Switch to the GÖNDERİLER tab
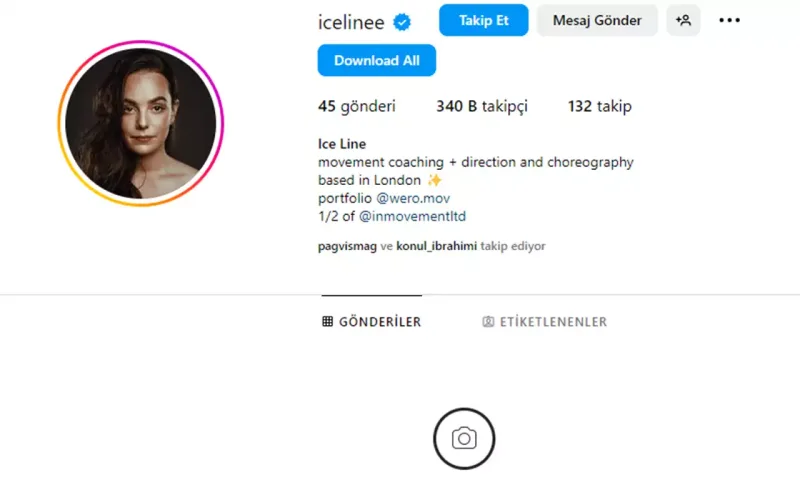The image size is (800, 500). (x=371, y=322)
